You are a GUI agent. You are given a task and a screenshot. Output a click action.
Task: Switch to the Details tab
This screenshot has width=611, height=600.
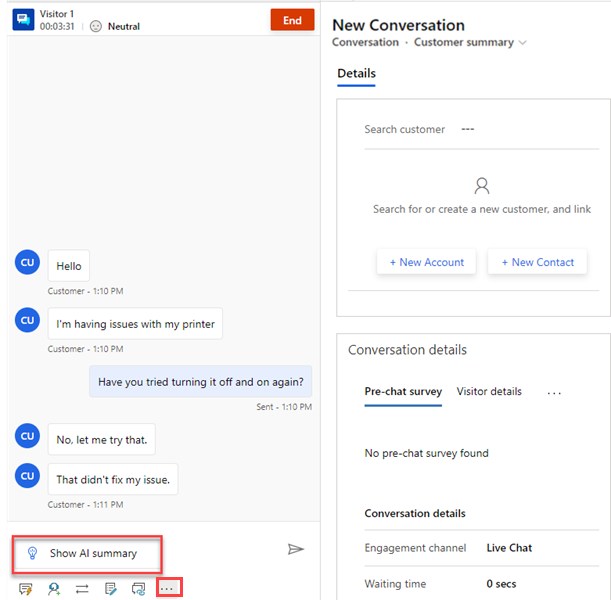[x=356, y=74]
